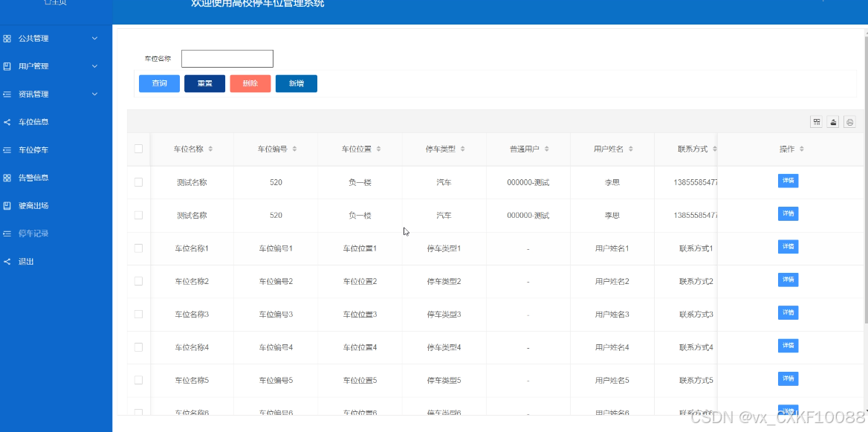Expand the 资讯管理 menu chevron
Image resolution: width=868 pixels, height=432 pixels.
point(94,94)
